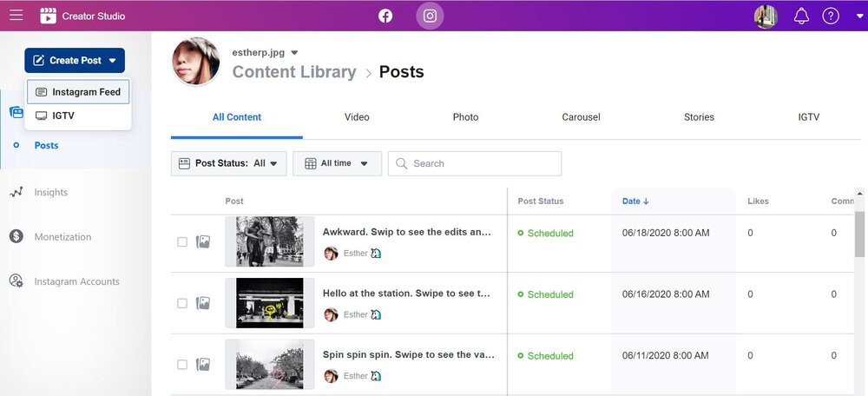The height and width of the screenshot is (396, 868).
Task: Tick the Hello at the station checkbox
Action: [x=182, y=303]
